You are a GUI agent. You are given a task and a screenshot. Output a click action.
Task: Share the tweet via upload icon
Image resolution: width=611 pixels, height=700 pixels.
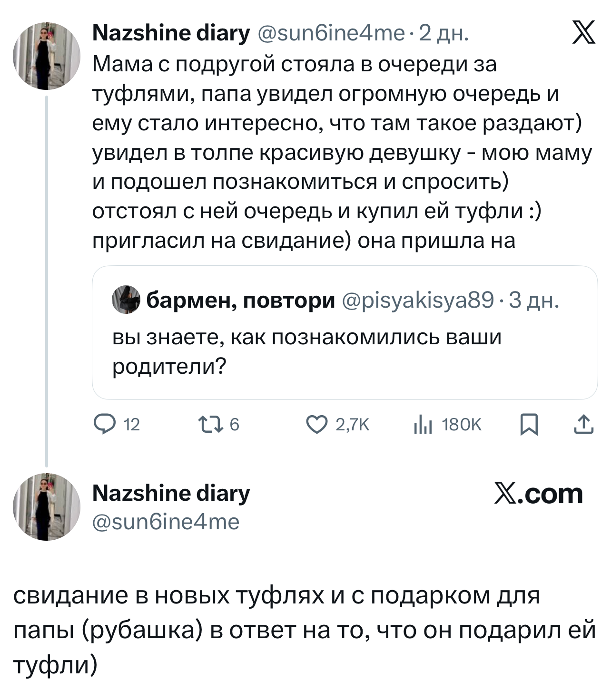click(584, 424)
